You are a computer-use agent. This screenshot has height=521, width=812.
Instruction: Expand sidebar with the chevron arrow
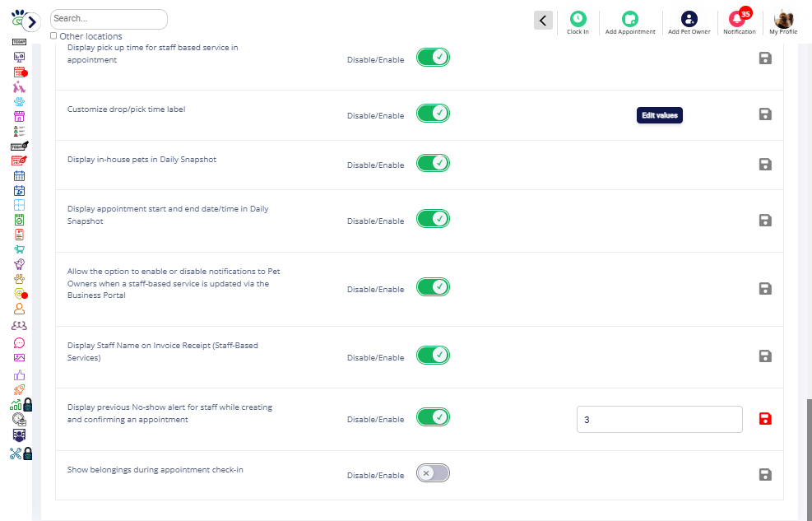(x=31, y=21)
